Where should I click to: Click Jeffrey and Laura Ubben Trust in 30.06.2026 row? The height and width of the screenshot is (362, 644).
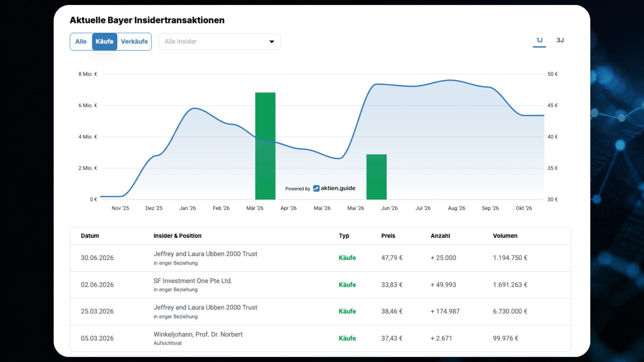[205, 254]
